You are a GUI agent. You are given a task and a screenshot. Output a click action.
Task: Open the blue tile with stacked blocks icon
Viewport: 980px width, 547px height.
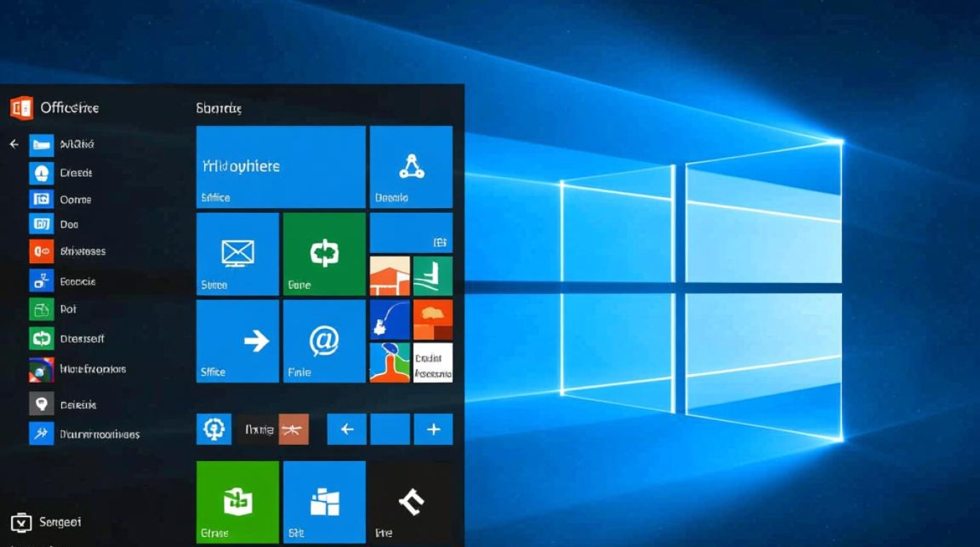(x=324, y=503)
